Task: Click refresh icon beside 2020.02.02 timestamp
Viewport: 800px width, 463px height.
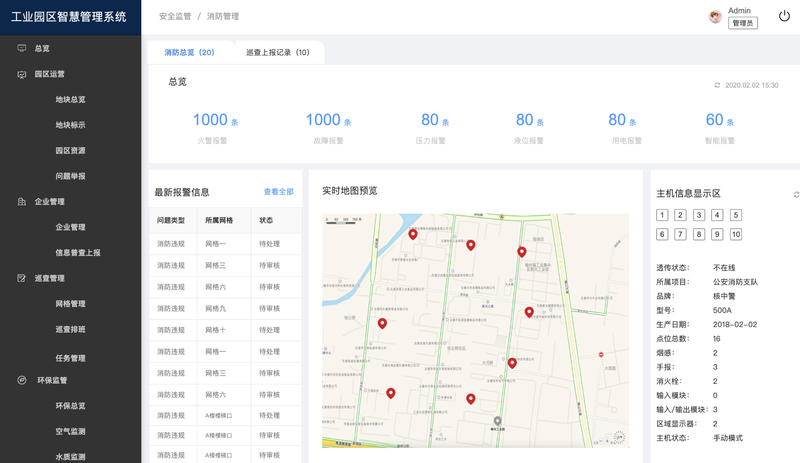Action: pos(717,86)
